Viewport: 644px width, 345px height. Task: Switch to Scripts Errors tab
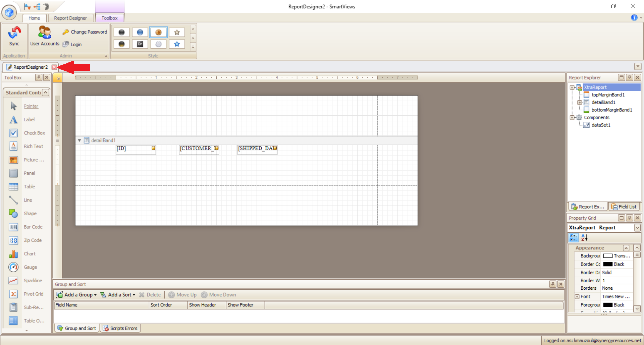[120, 328]
